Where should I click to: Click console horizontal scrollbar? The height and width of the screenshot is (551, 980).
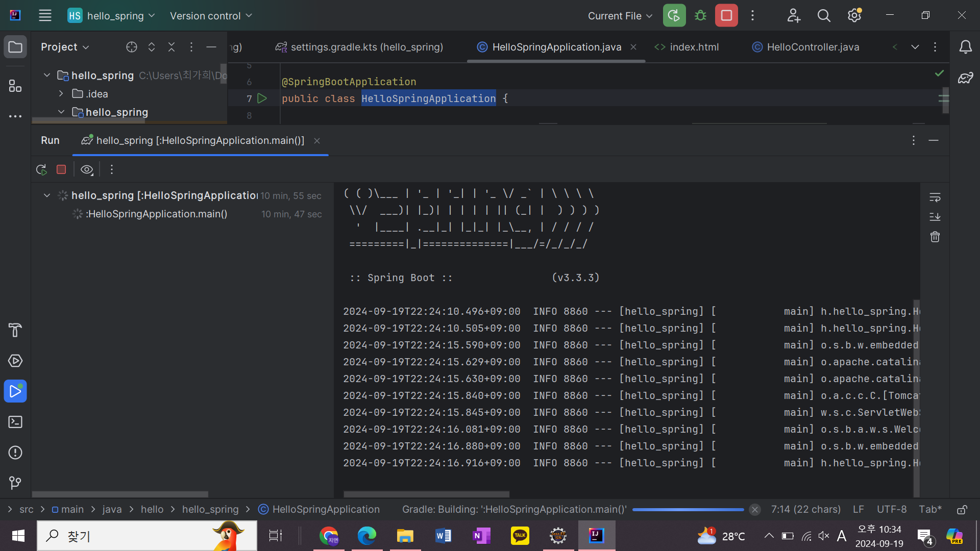426,494
